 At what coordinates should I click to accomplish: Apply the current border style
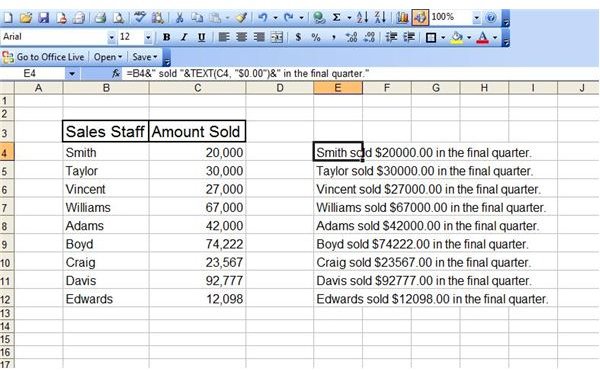431,37
